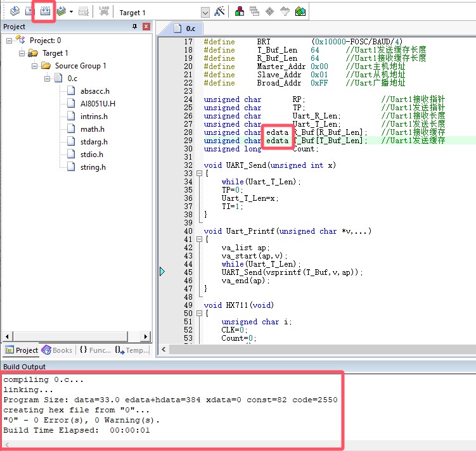Click the Project: 0 workspace icon

click(20, 39)
